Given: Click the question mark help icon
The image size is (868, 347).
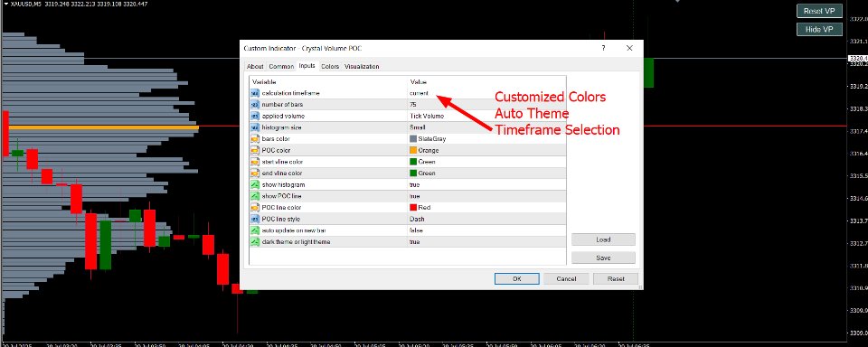Looking at the screenshot, I should coord(603,48).
